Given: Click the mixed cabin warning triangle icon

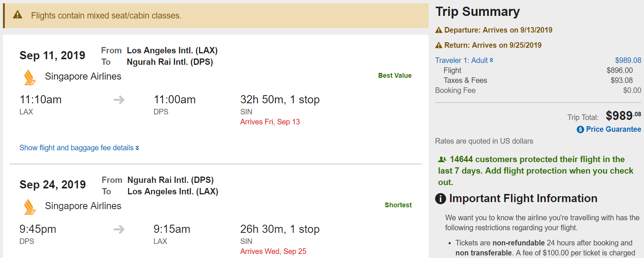Looking at the screenshot, I should point(17,15).
